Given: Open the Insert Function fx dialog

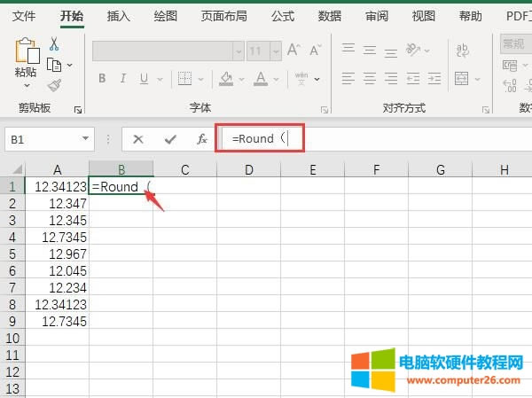Looking at the screenshot, I should [202, 139].
